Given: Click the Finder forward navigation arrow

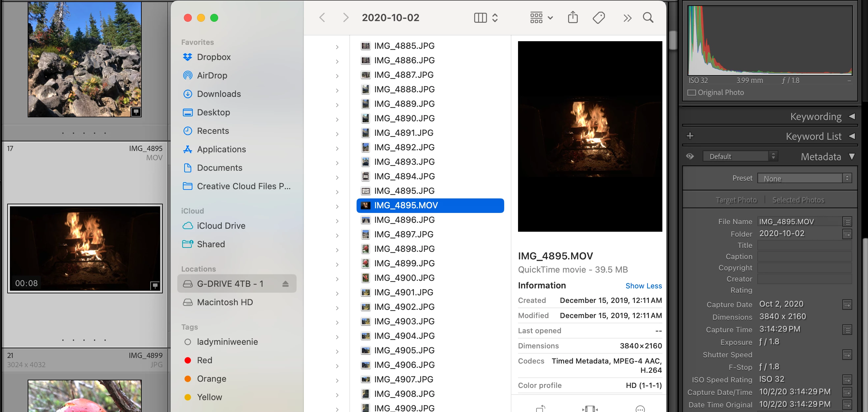Looking at the screenshot, I should (x=345, y=17).
